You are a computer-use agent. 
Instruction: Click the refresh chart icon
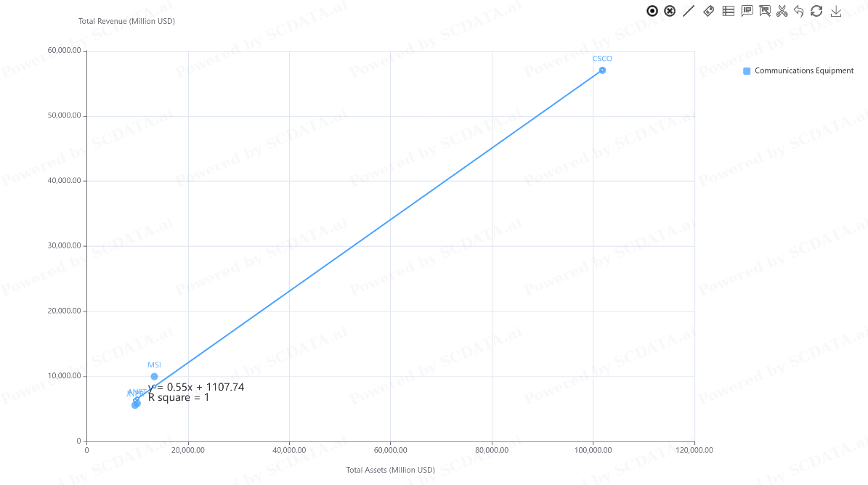pyautogui.click(x=816, y=11)
